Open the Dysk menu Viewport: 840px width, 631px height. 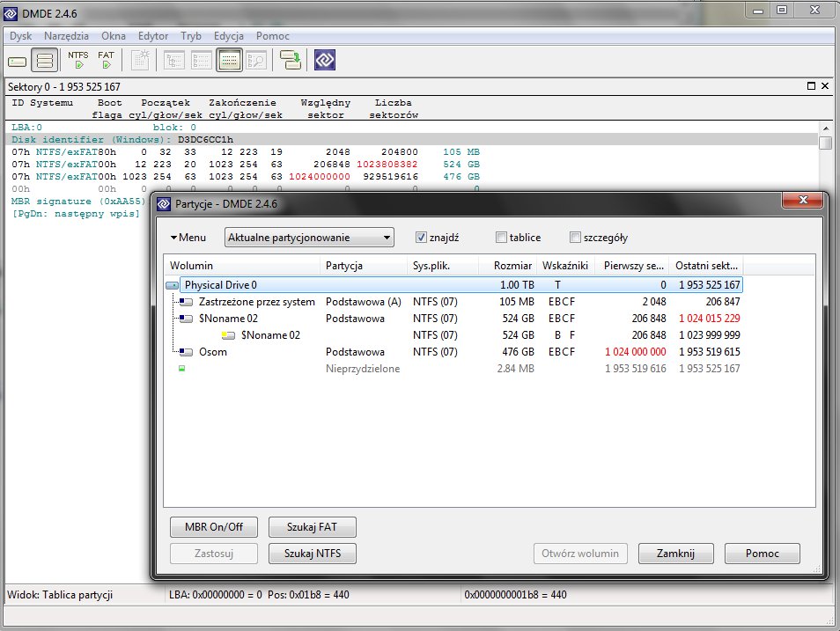click(20, 36)
